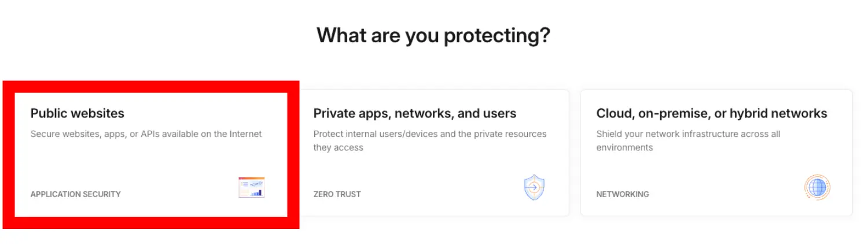Pick Cloud, on-premise, or hybrid networks title

[x=711, y=113]
